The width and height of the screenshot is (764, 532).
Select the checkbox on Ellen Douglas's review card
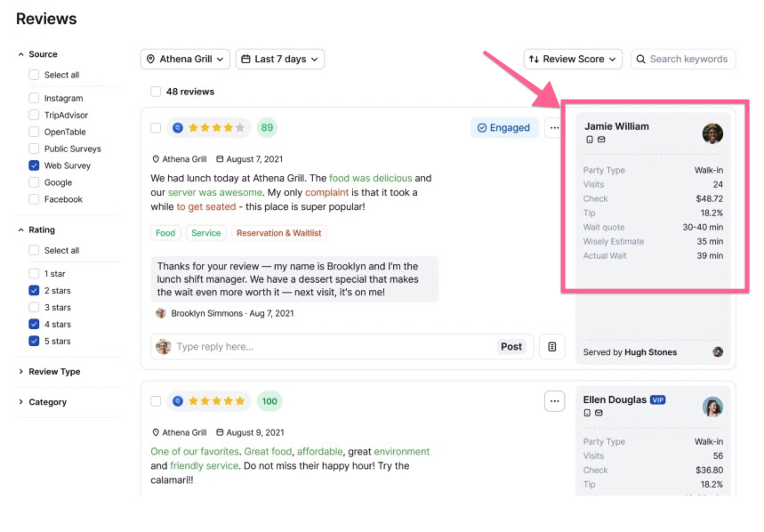(x=156, y=401)
